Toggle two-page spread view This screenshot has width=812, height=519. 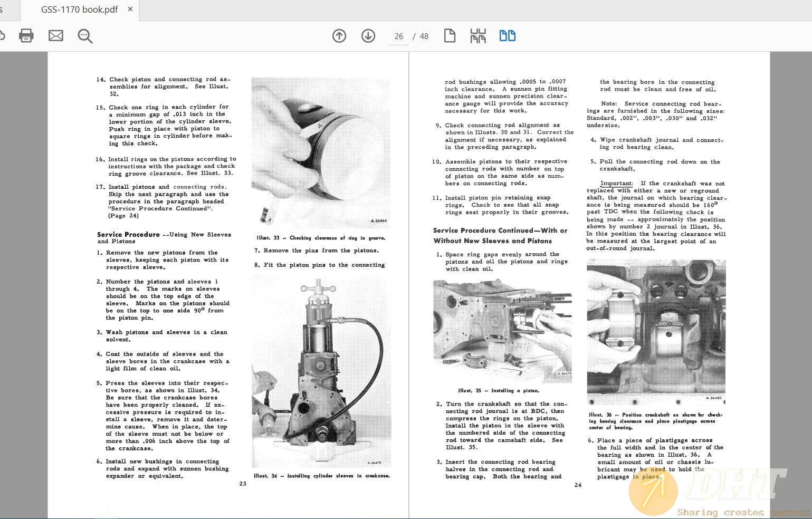coord(508,36)
